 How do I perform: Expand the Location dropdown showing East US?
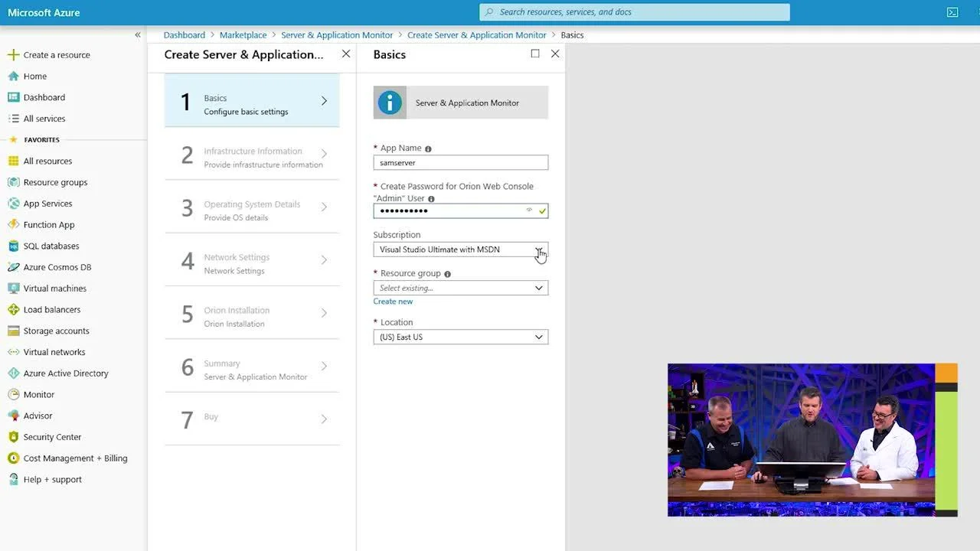(x=461, y=337)
